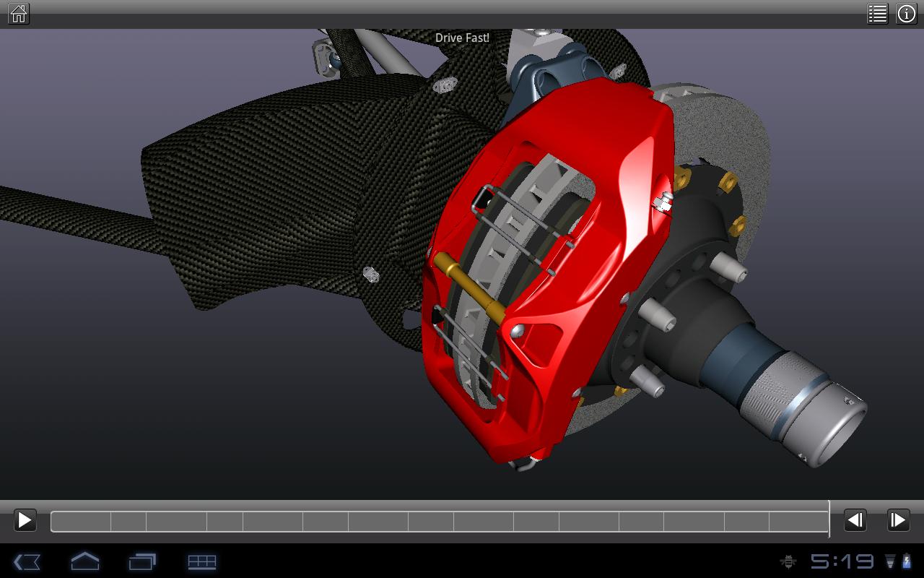Tap the Android back arrow
This screenshot has height=578, width=924.
tap(27, 561)
